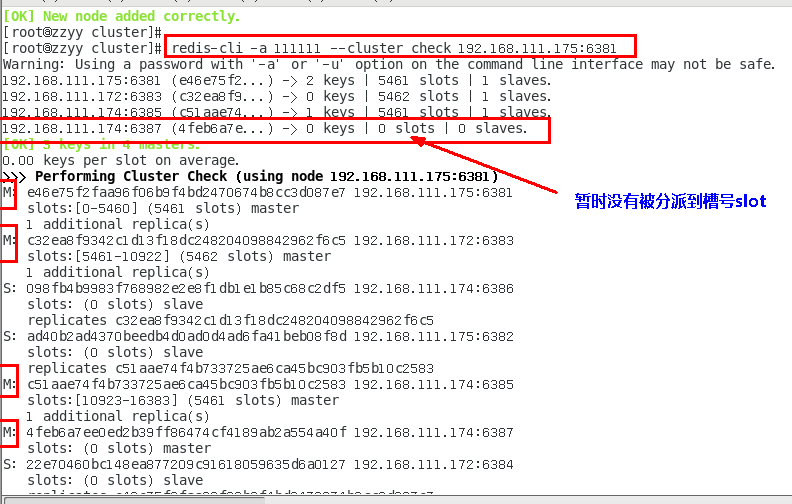Click address 192.168.111.172:6384 in the last slave row
Image resolution: width=792 pixels, height=504 pixels.
(x=433, y=465)
